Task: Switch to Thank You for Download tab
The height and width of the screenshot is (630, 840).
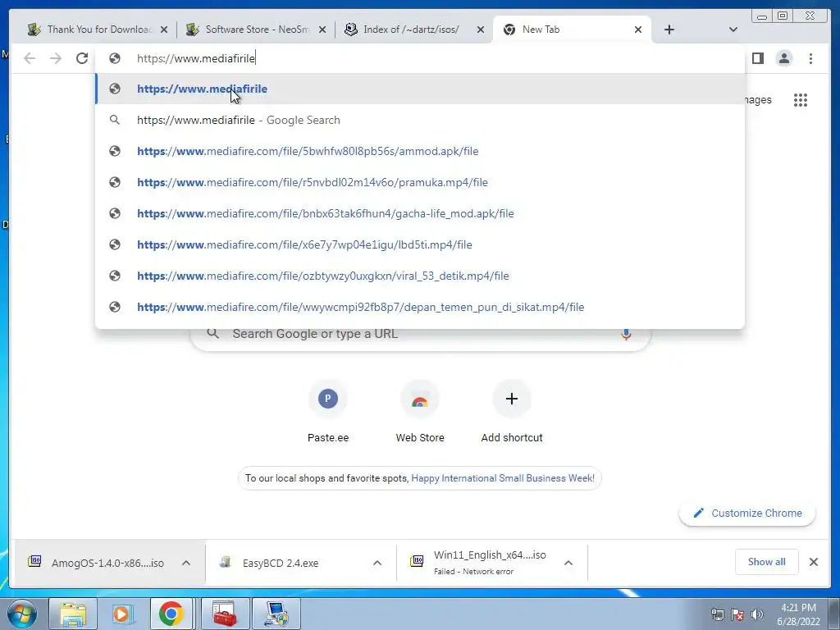Action: click(97, 30)
